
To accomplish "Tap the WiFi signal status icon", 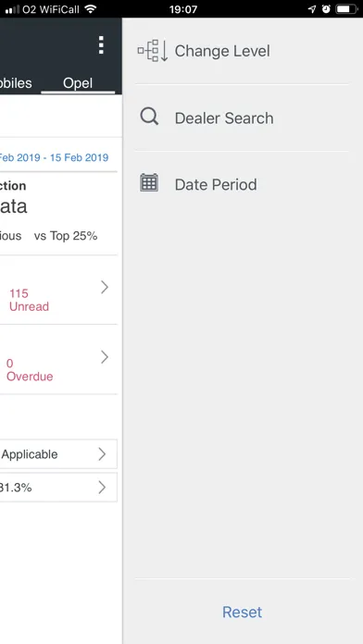I will point(91,9).
